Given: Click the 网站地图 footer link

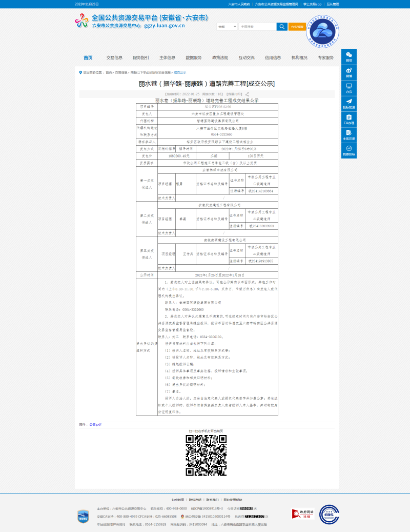Looking at the screenshot, I should click(x=177, y=499).
